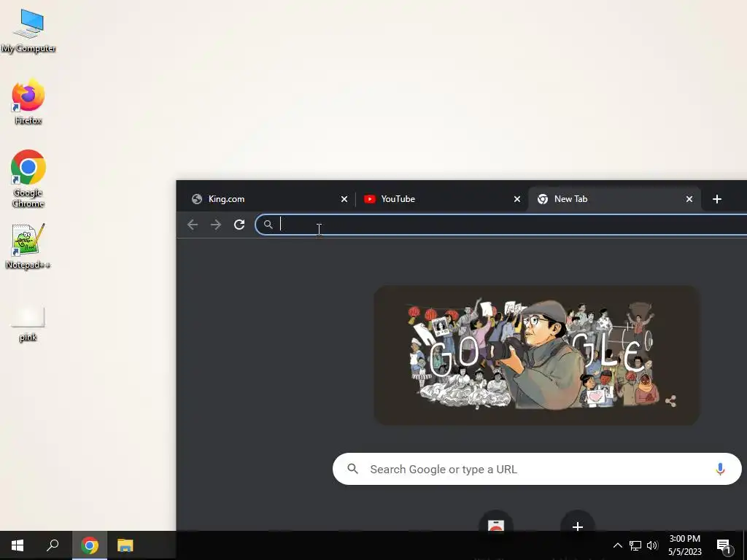The height and width of the screenshot is (560, 747).
Task: Open the Google Chrome desktop shortcut
Action: pyautogui.click(x=28, y=179)
